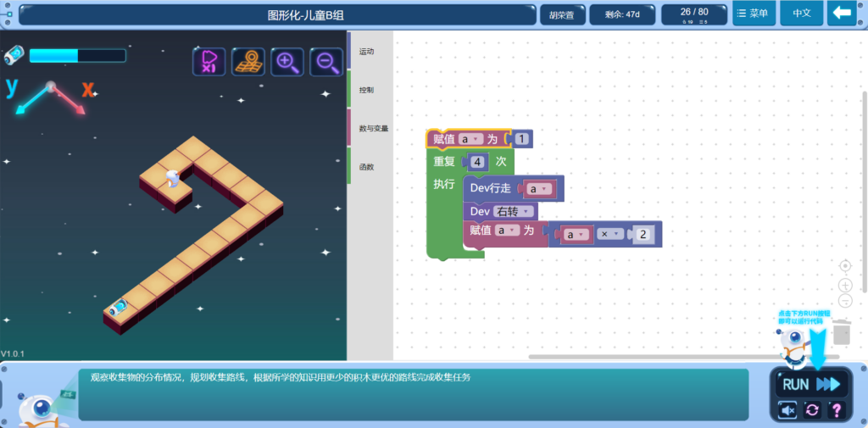Open the 函数 block category
868x428 pixels.
click(x=367, y=167)
